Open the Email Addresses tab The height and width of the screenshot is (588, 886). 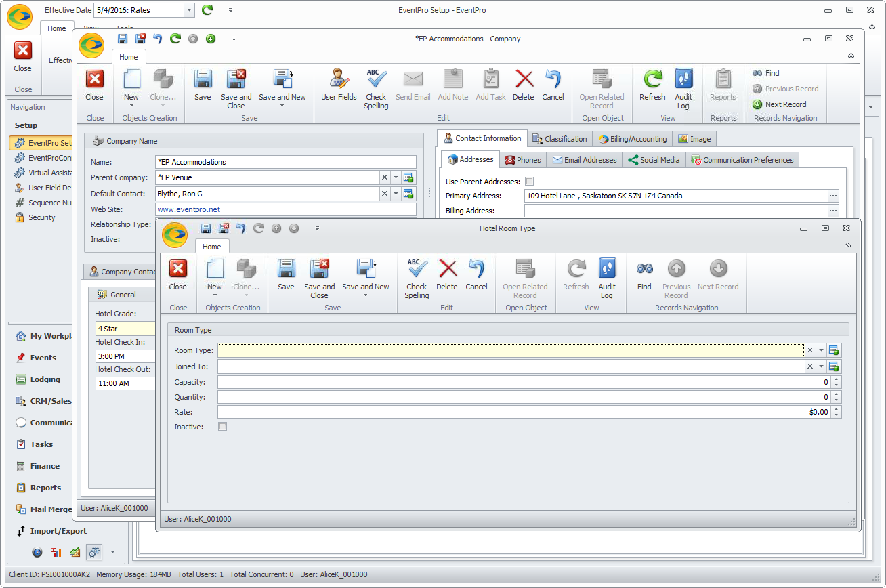pos(585,160)
